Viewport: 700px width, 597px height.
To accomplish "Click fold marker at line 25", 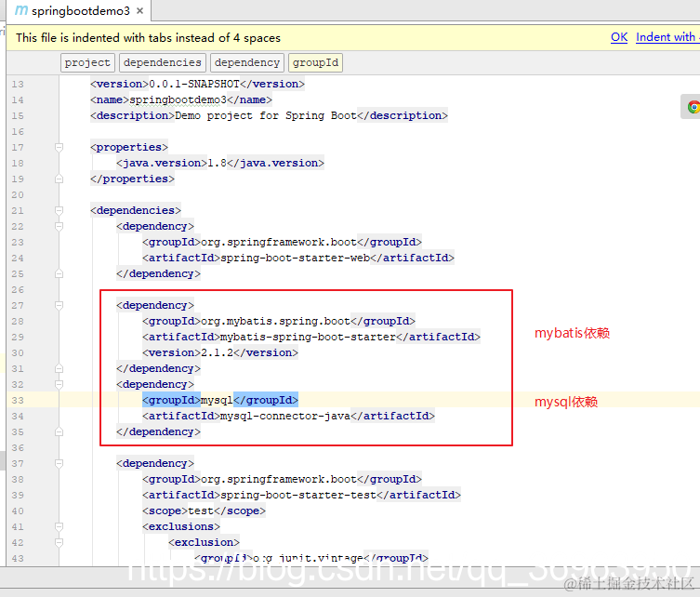I will coord(59,273).
